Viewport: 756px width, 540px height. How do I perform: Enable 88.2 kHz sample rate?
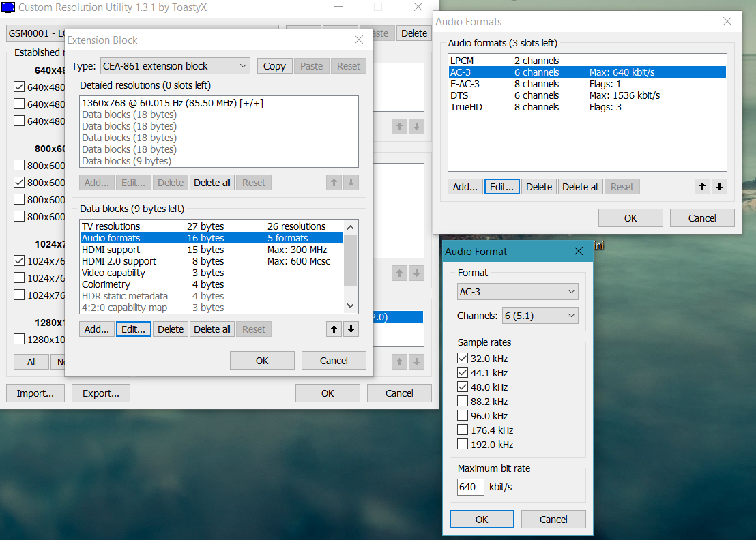click(x=463, y=402)
